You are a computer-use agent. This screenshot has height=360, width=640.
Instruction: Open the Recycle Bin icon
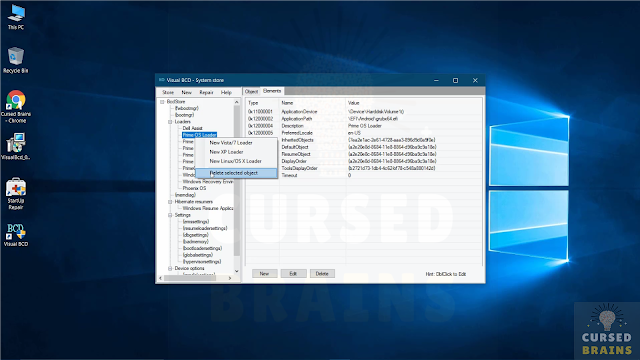pyautogui.click(x=16, y=60)
